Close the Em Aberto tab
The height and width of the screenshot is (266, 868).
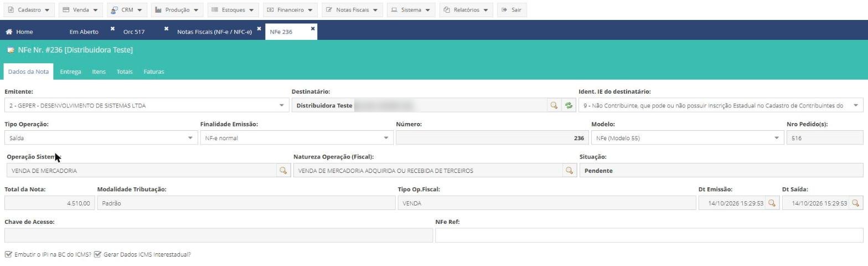point(112,28)
